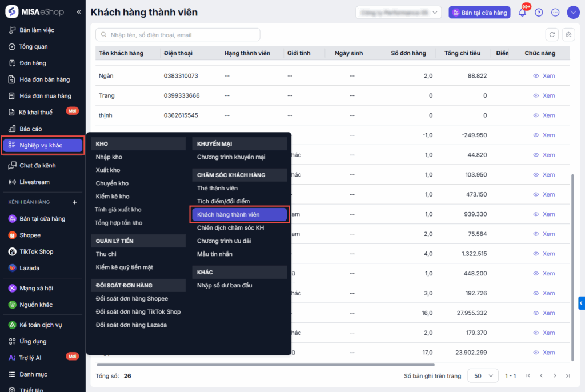Select Thu chi menu item
585x392 pixels.
coord(106,254)
